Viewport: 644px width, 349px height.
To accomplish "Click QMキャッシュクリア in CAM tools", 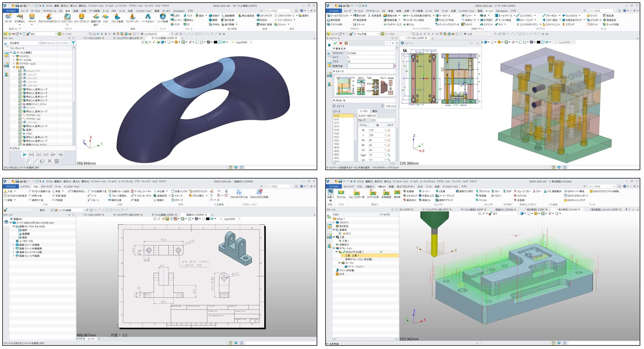I will (x=575, y=200).
